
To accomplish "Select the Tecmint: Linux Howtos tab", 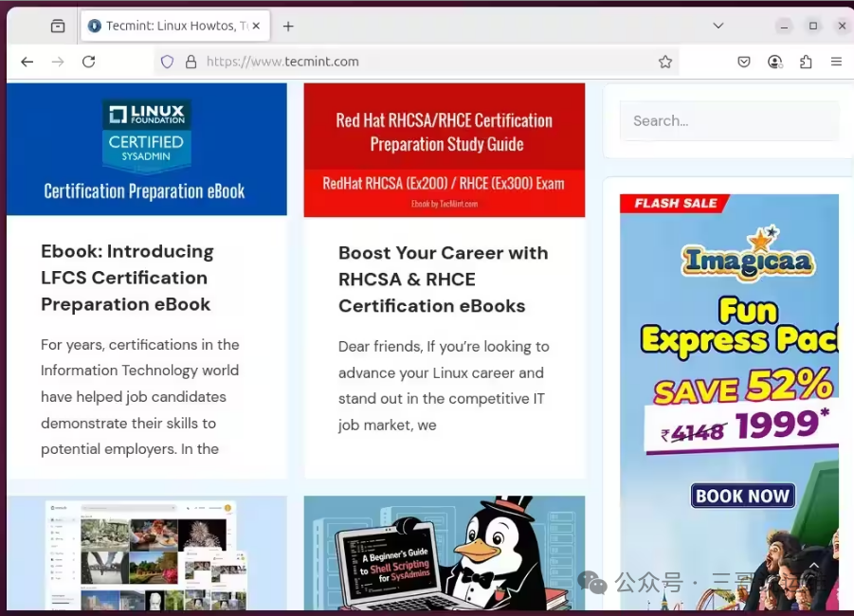I will [169, 27].
